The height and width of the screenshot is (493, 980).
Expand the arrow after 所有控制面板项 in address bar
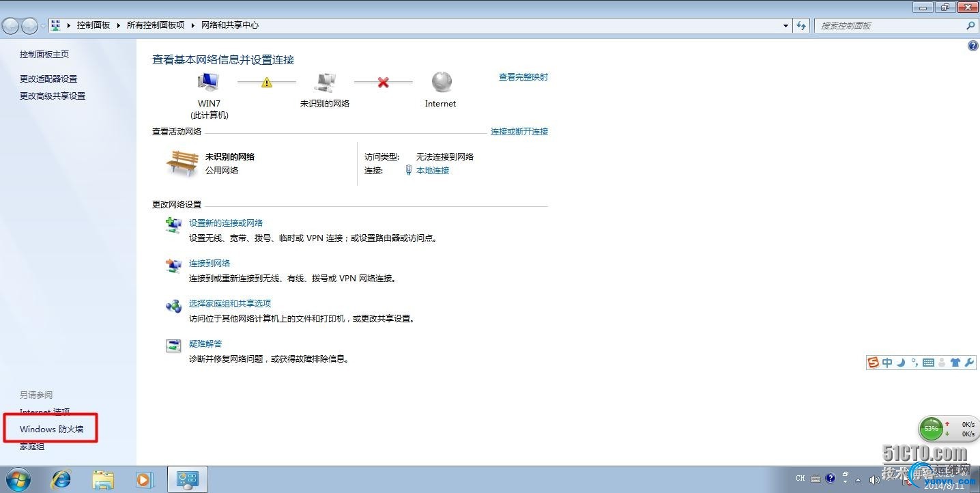click(x=193, y=25)
